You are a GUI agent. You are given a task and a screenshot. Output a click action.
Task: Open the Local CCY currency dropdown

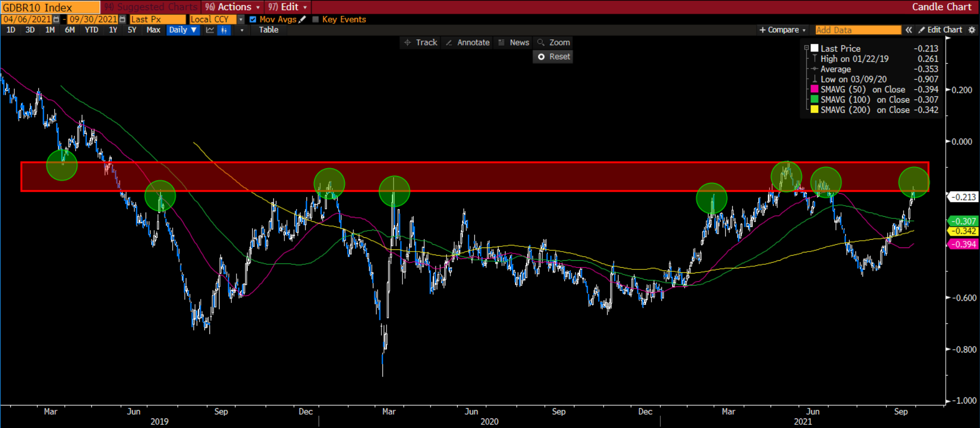click(241, 19)
